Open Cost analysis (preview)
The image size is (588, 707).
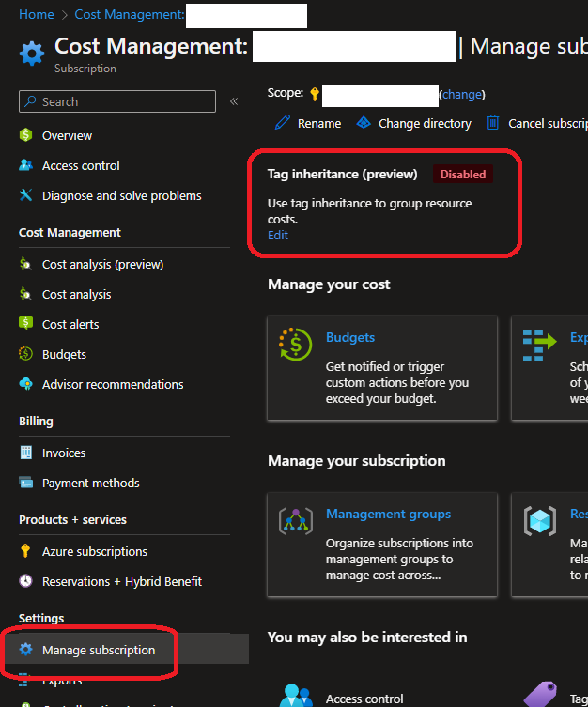click(x=102, y=264)
